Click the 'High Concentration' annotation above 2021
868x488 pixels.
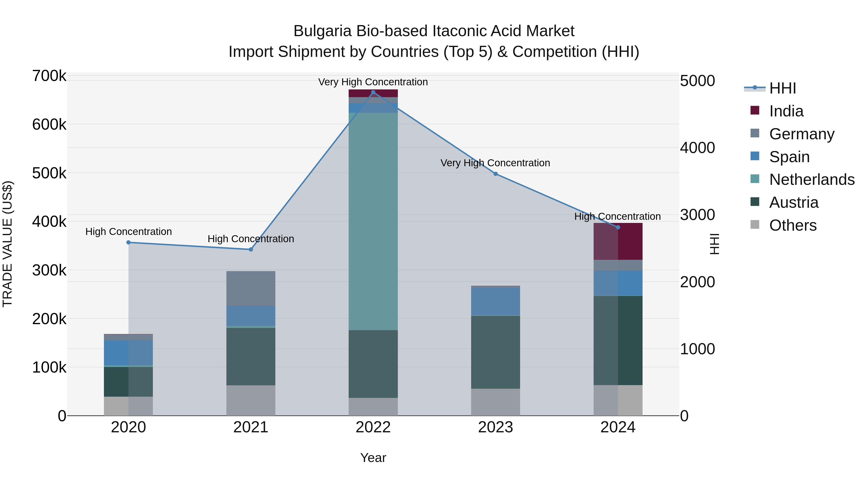[251, 239]
